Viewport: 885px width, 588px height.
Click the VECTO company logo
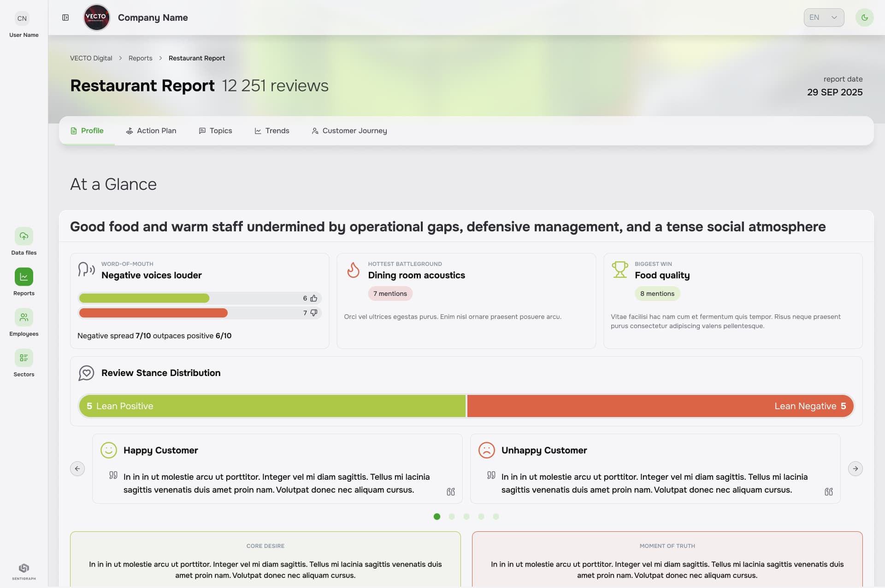96,18
